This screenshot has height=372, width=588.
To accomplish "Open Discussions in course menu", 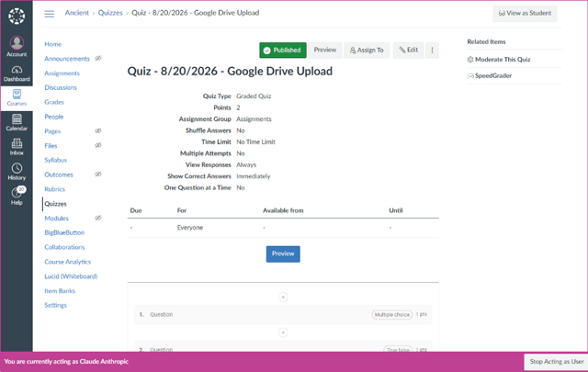I will click(61, 88).
